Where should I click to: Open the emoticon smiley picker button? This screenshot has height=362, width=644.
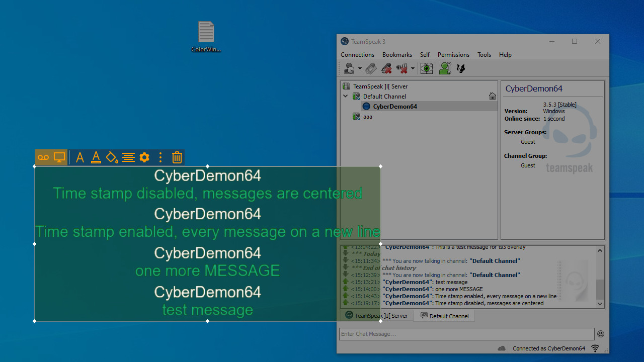(x=601, y=334)
